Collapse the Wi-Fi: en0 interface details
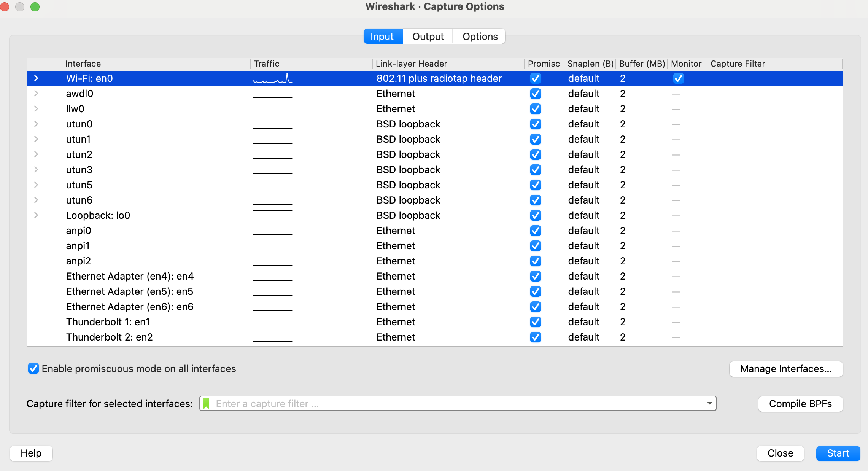 point(36,78)
